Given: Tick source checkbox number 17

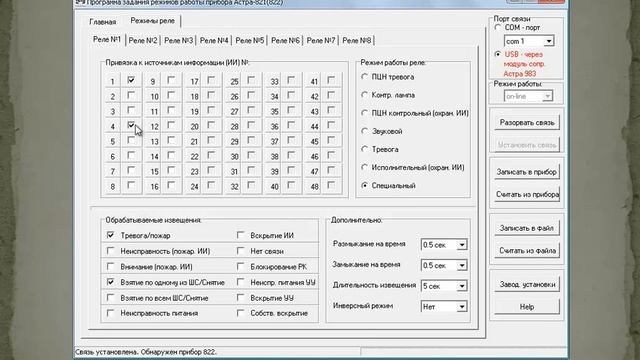Looking at the screenshot, I should point(211,80).
